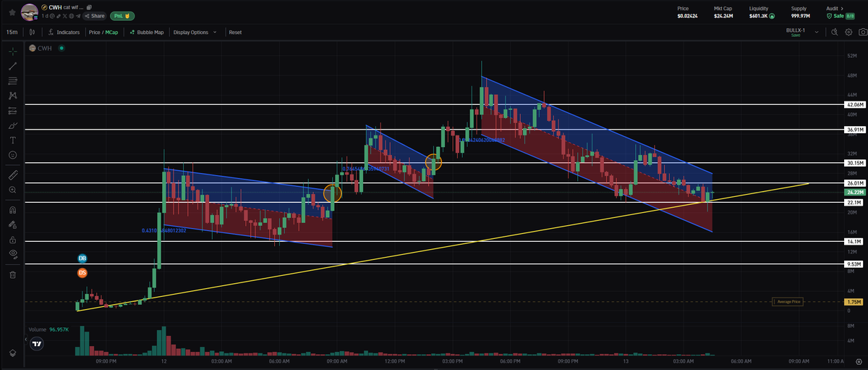The height and width of the screenshot is (370, 868).
Task: Select the brush drawing tool
Action: pyautogui.click(x=12, y=125)
